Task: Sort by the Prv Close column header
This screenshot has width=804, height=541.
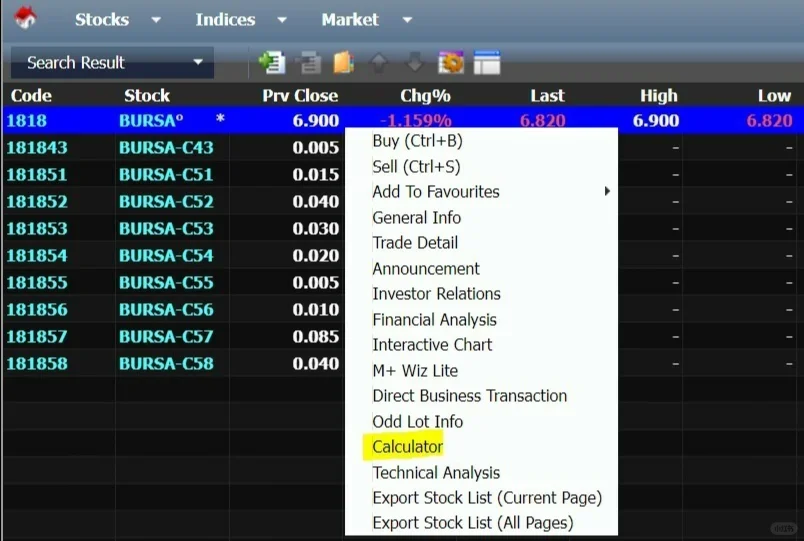Action: [x=300, y=95]
